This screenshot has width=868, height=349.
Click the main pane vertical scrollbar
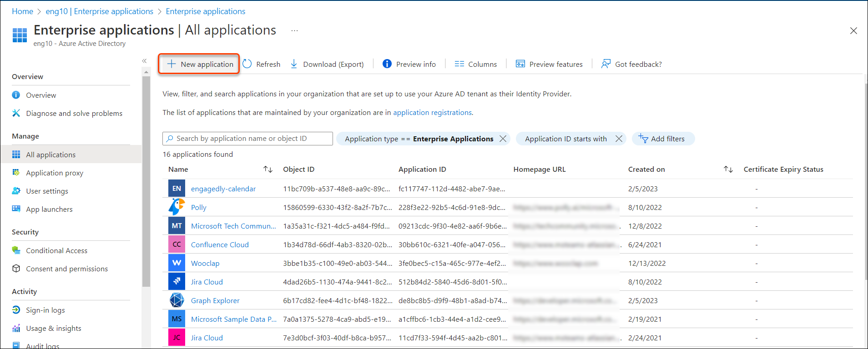(x=866, y=182)
